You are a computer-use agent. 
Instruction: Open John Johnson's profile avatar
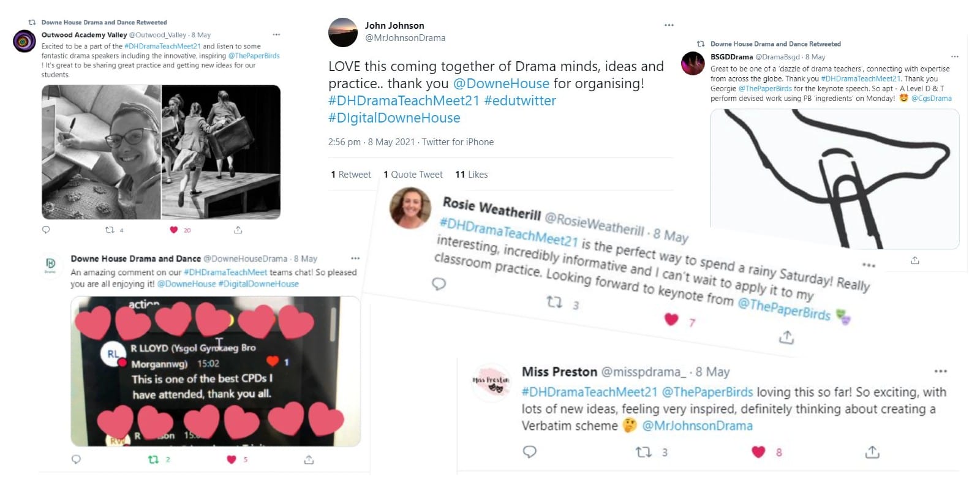pos(343,32)
